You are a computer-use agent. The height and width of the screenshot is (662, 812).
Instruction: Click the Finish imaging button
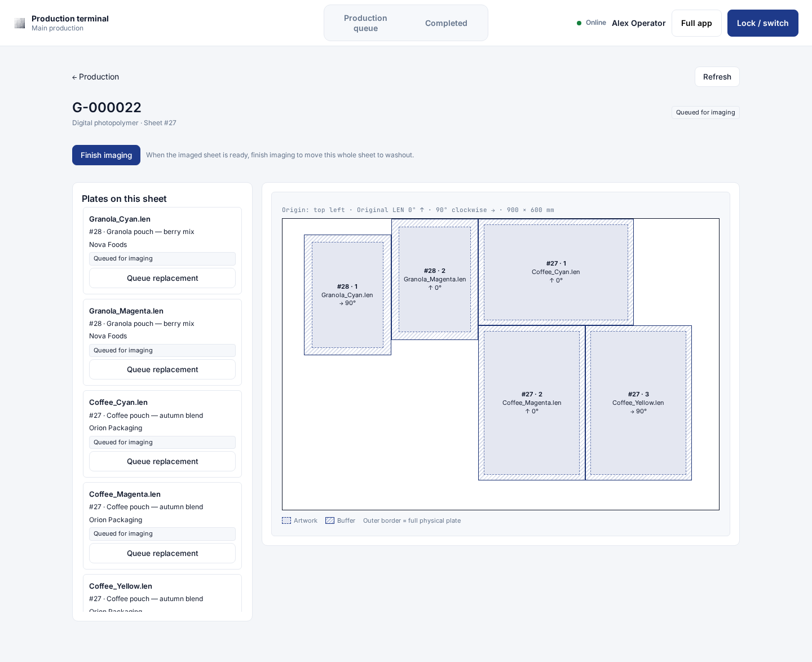(106, 155)
